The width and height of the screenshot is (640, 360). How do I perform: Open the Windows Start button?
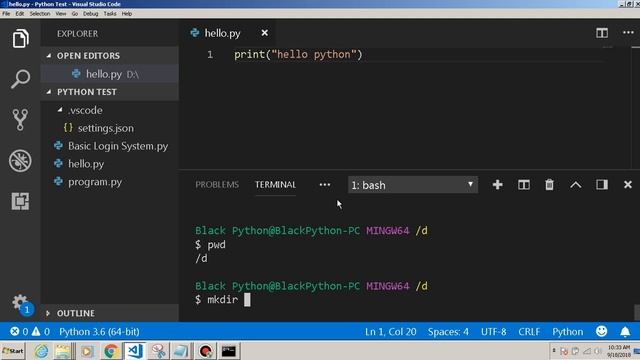pyautogui.click(x=13, y=351)
